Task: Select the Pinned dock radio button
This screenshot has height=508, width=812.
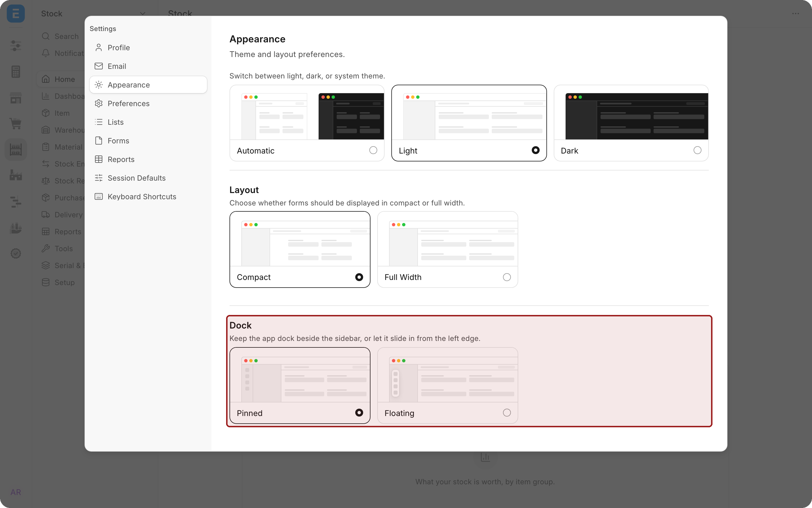Action: pyautogui.click(x=359, y=413)
